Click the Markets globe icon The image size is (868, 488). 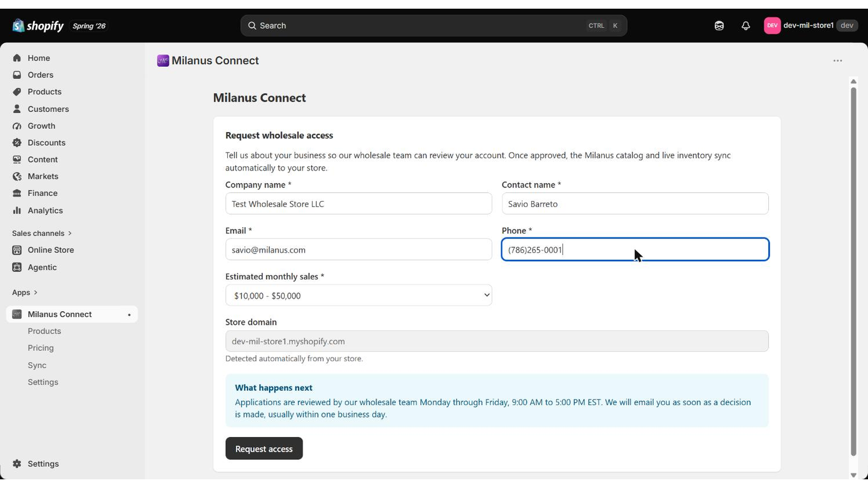tap(17, 176)
